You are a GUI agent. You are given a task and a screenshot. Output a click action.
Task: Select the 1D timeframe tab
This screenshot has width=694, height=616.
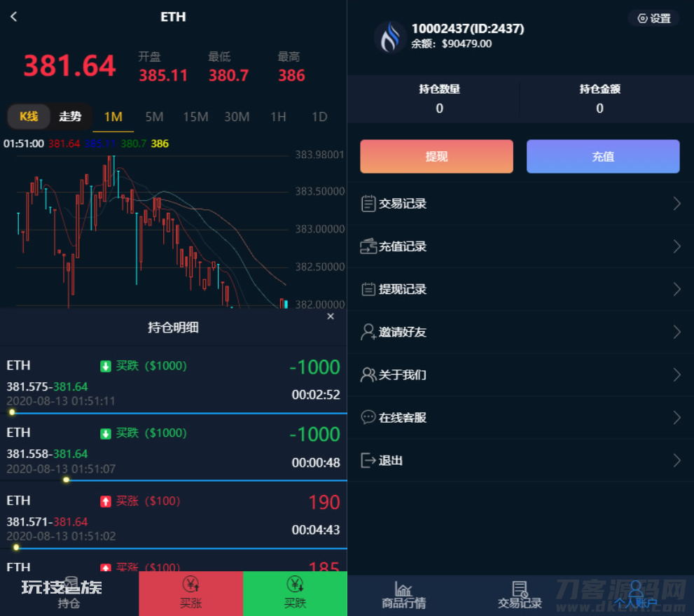(319, 117)
